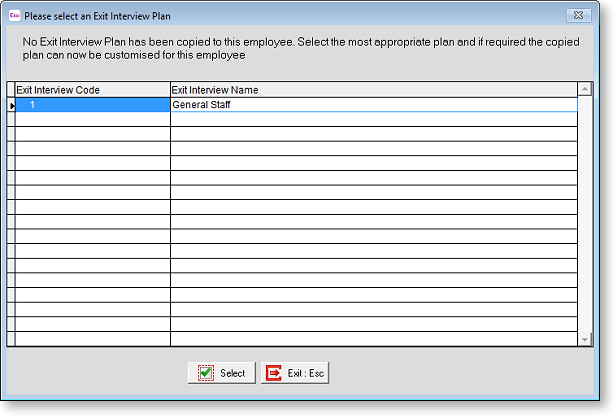
Task: Click the red exit-door icon
Action: pyautogui.click(x=273, y=373)
